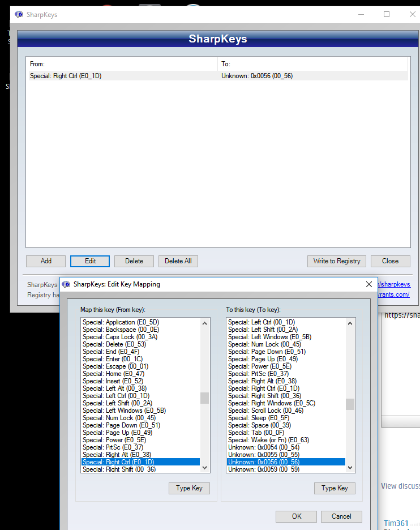The height and width of the screenshot is (530, 420).
Task: Select To key Special: Sleep (E0_5F)
Action: [x=286, y=418]
